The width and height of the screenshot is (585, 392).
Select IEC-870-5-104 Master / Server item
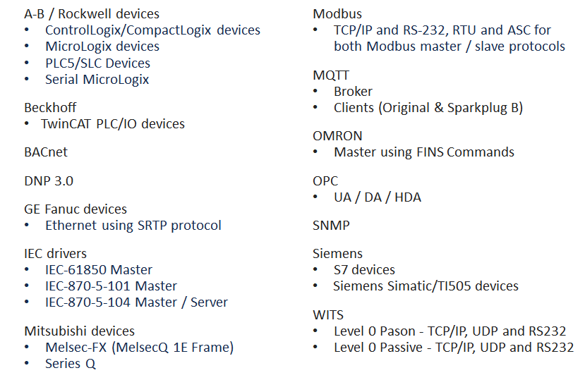(136, 302)
